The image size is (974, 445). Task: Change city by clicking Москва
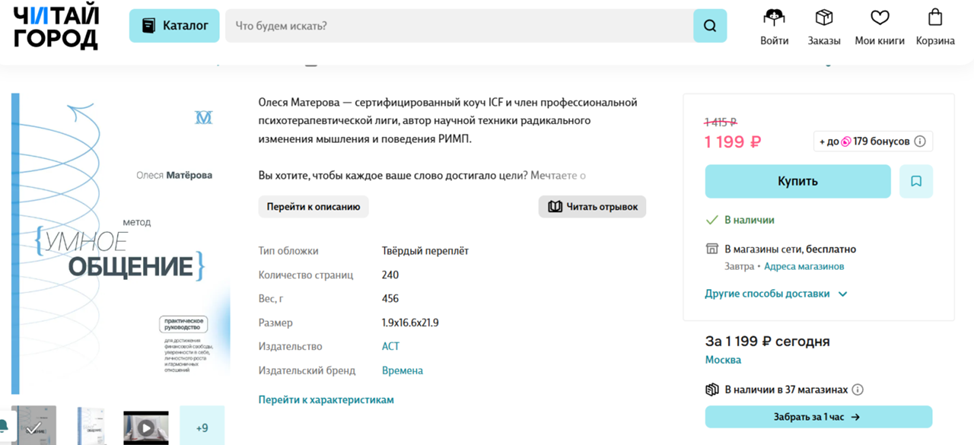click(x=722, y=360)
